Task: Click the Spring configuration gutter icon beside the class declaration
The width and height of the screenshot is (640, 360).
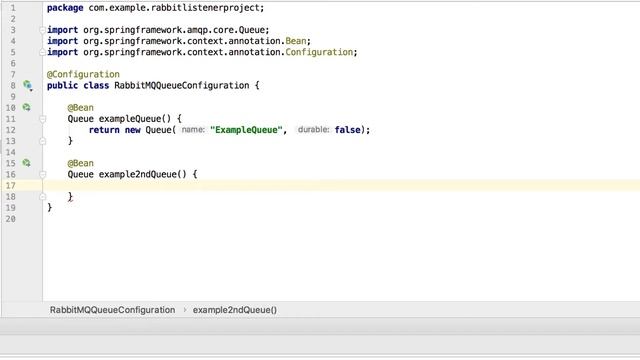Action: [x=27, y=85]
